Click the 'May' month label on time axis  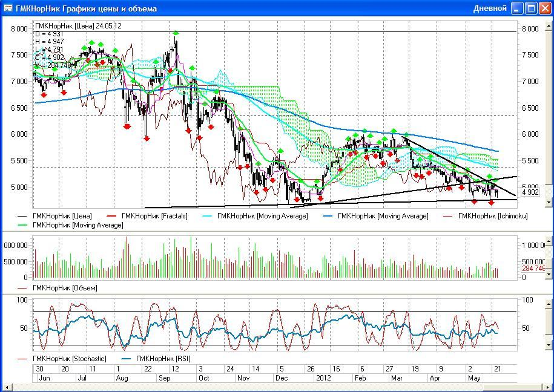(x=474, y=378)
